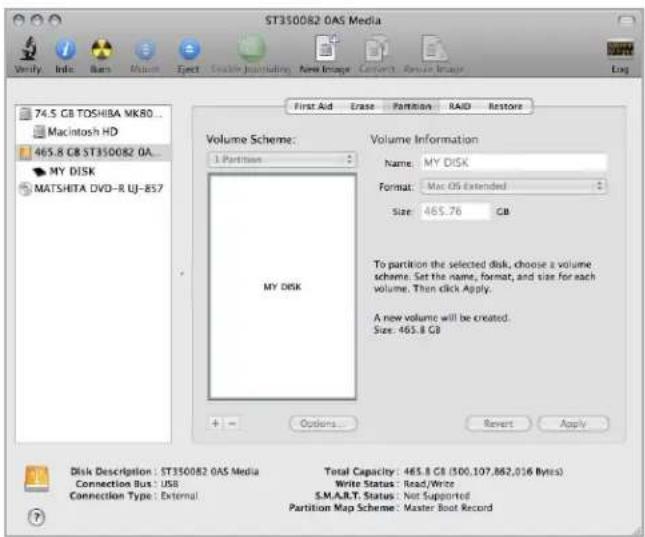Click the Total Capacity value text

[x=483, y=471]
